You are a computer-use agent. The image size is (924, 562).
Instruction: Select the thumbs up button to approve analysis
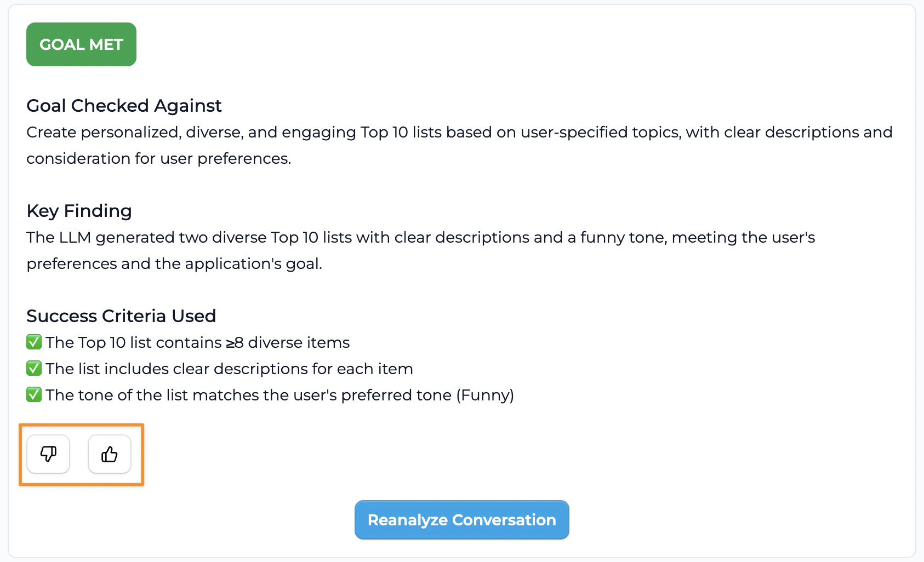109,454
